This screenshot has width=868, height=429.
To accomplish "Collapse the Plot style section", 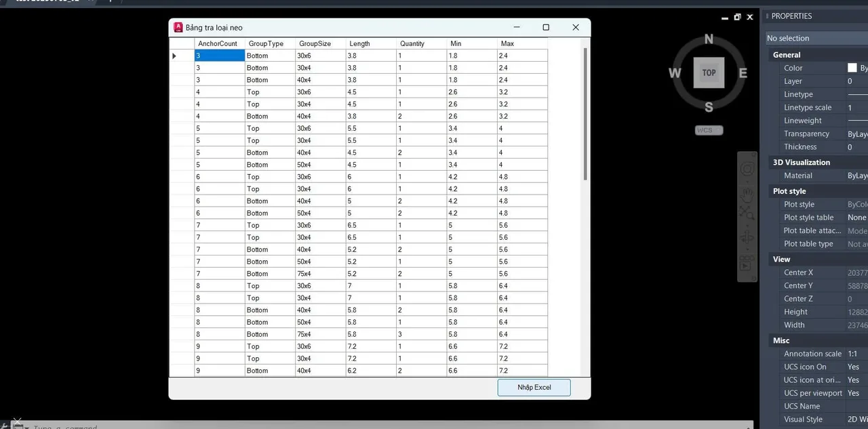I will tap(789, 191).
